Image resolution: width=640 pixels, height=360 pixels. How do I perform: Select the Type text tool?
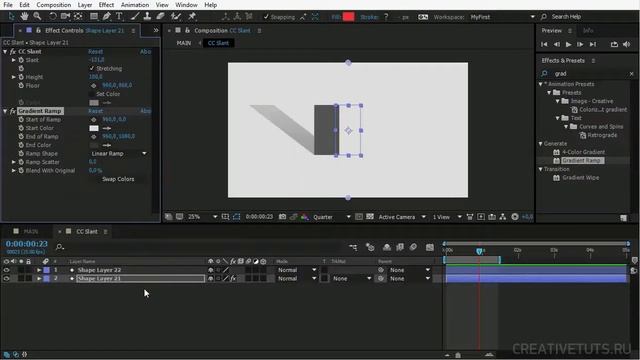(x=119, y=16)
